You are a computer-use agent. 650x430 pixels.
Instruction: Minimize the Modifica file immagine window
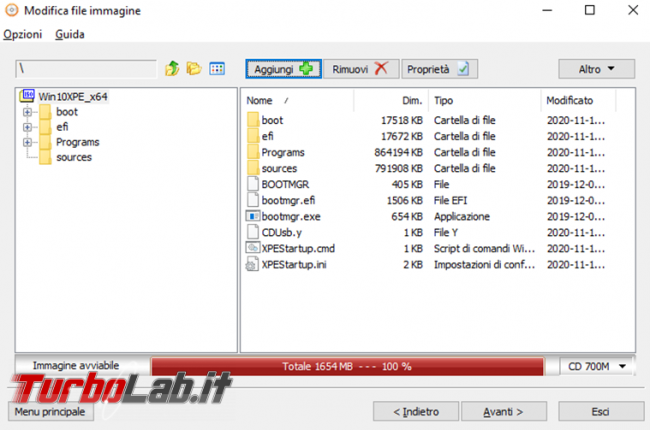pos(547,10)
